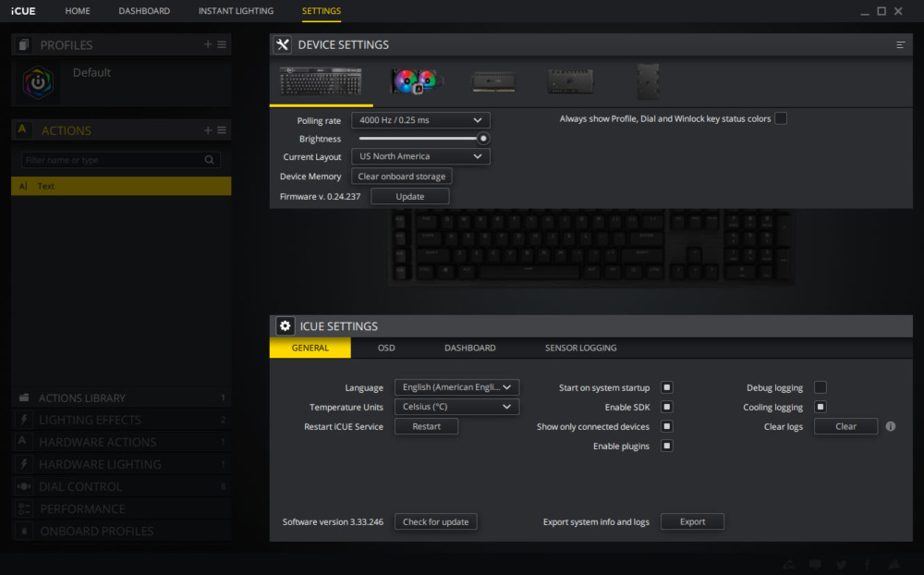
Task: Expand the Dial Control section
Action: 121,486
